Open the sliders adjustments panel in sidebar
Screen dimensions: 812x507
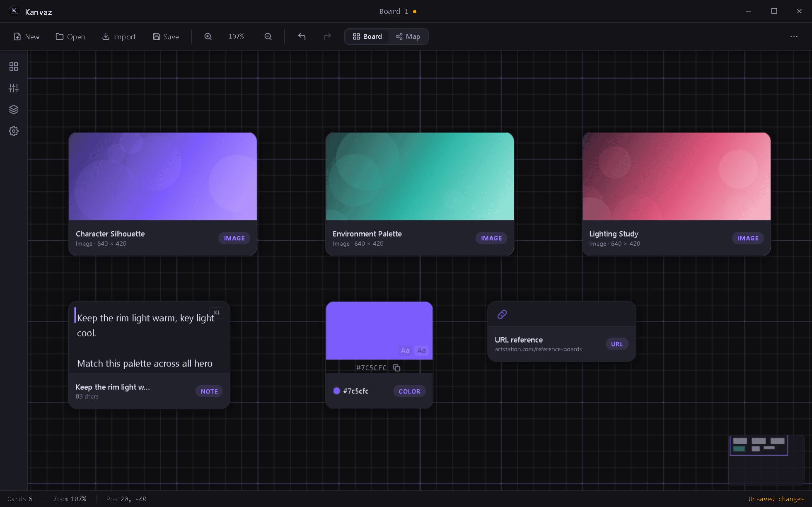[14, 88]
